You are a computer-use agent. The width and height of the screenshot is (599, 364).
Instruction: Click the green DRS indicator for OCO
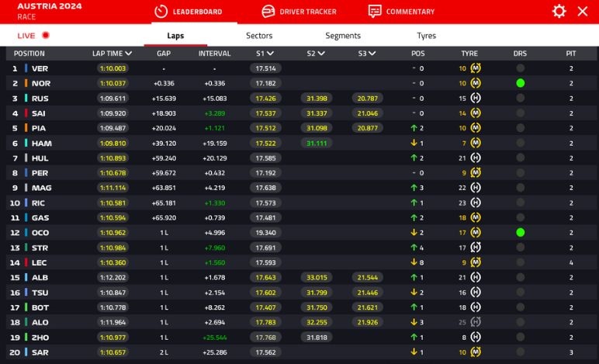tap(520, 232)
